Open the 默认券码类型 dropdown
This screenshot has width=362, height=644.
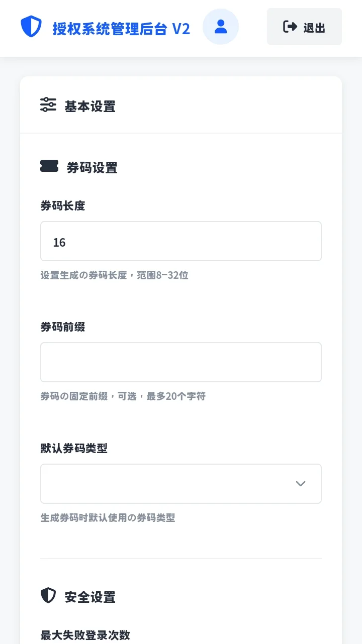point(181,484)
